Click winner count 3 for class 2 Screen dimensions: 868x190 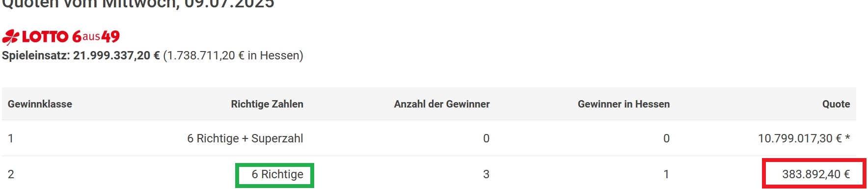tap(486, 174)
